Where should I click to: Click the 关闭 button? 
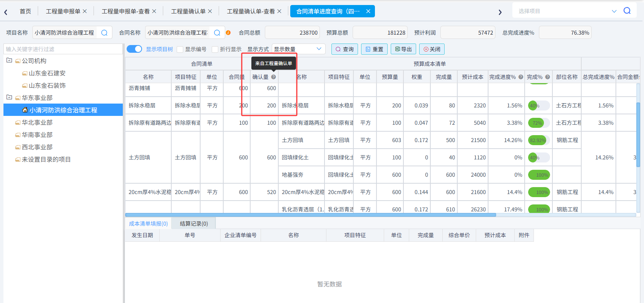coord(432,49)
